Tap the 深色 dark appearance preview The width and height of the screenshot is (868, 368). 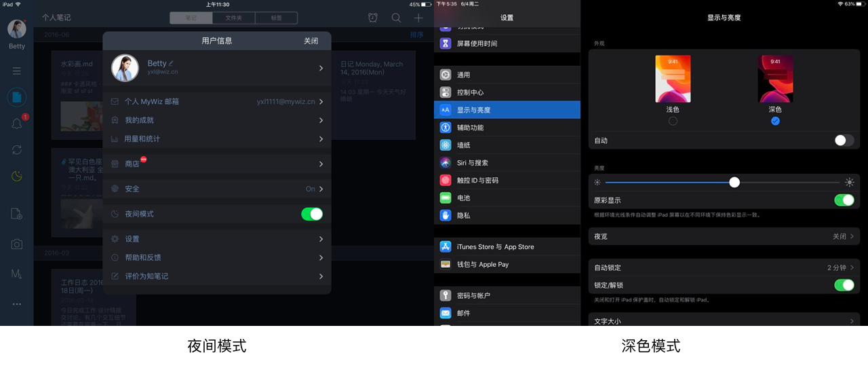[775, 79]
